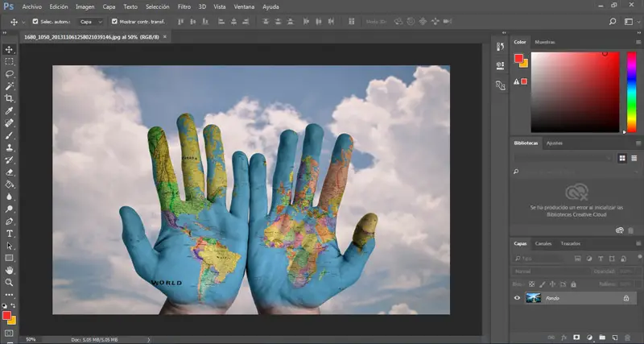
Task: Switch to the Muestras tab
Action: click(x=544, y=42)
